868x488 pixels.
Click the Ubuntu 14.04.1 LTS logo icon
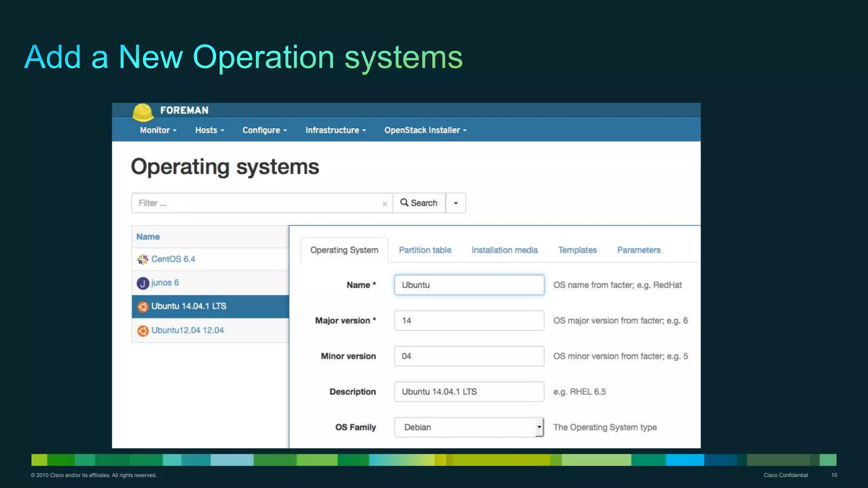[x=142, y=306]
